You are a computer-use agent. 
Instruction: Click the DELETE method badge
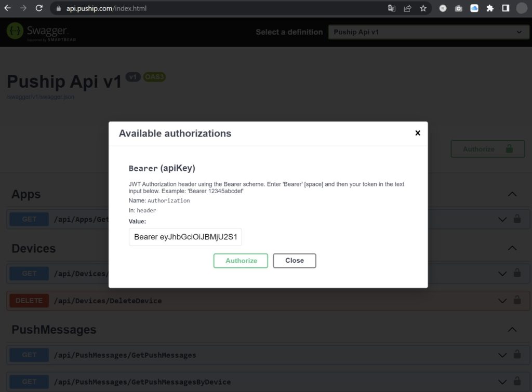click(29, 301)
